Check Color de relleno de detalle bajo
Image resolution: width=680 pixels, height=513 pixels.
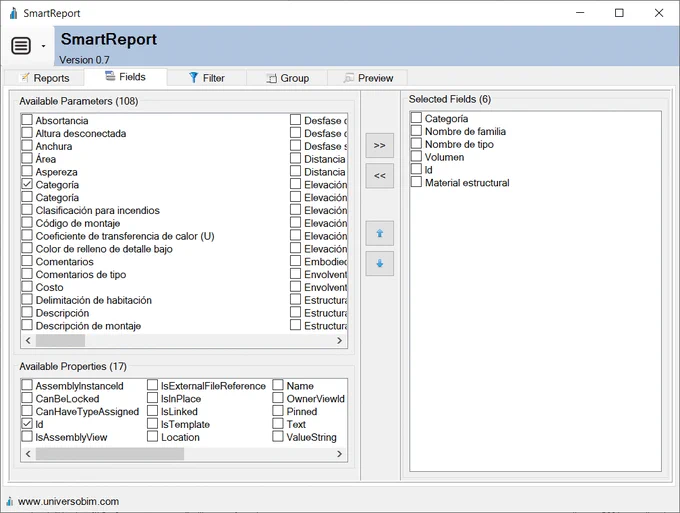pos(27,248)
